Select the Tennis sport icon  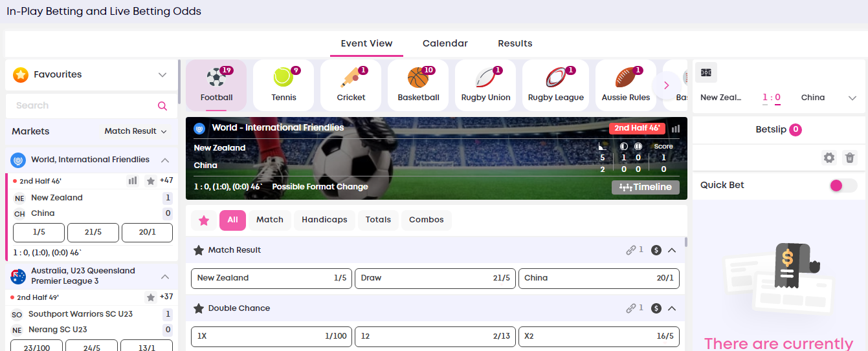[x=284, y=85]
